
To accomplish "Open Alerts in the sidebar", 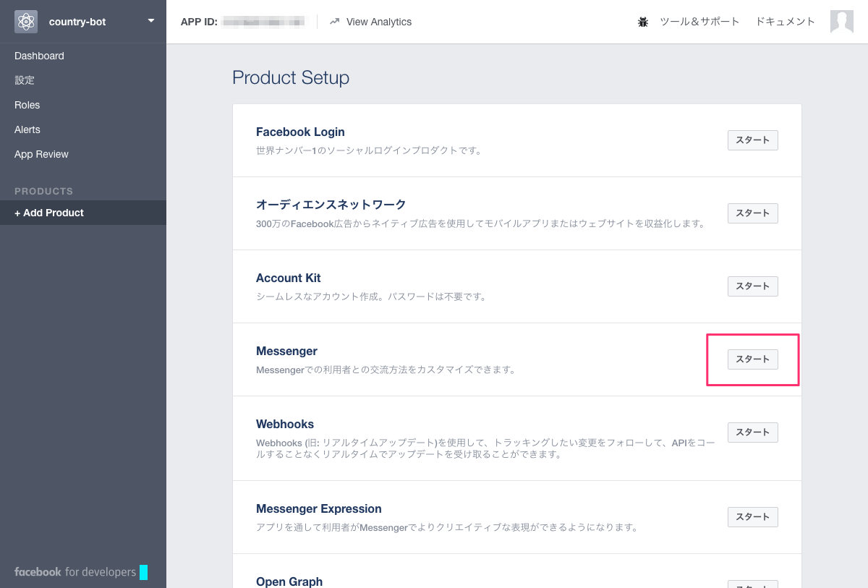I will [27, 129].
